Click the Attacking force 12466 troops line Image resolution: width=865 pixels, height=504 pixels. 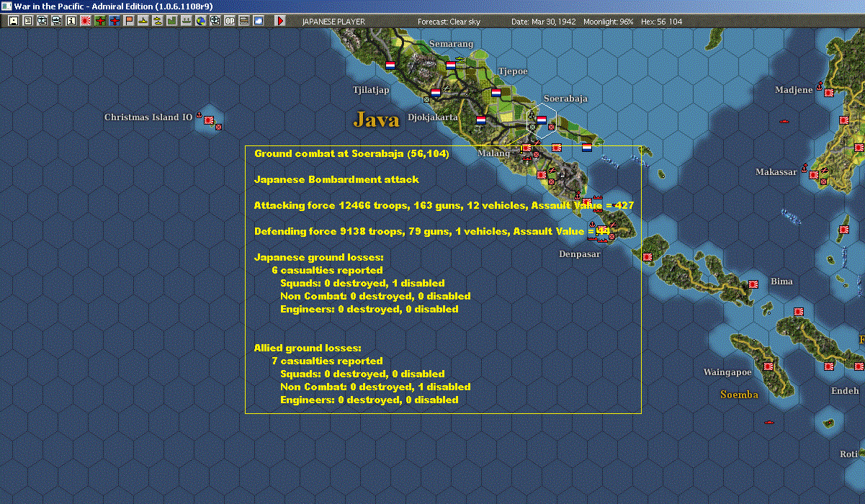pos(444,205)
